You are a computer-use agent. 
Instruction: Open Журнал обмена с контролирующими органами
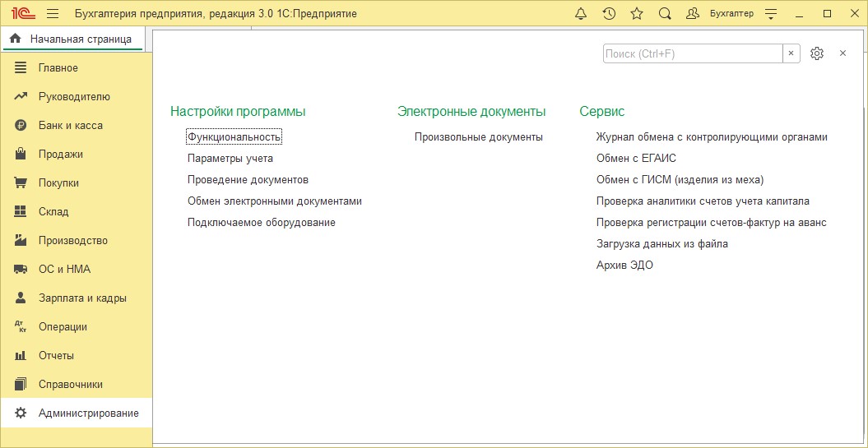point(712,136)
